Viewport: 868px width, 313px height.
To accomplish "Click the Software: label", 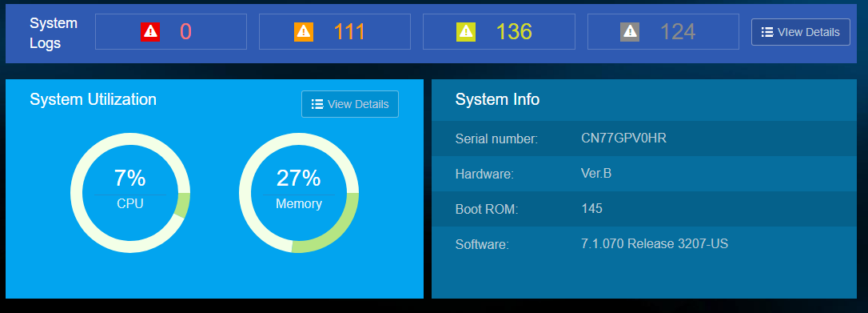I will click(482, 244).
